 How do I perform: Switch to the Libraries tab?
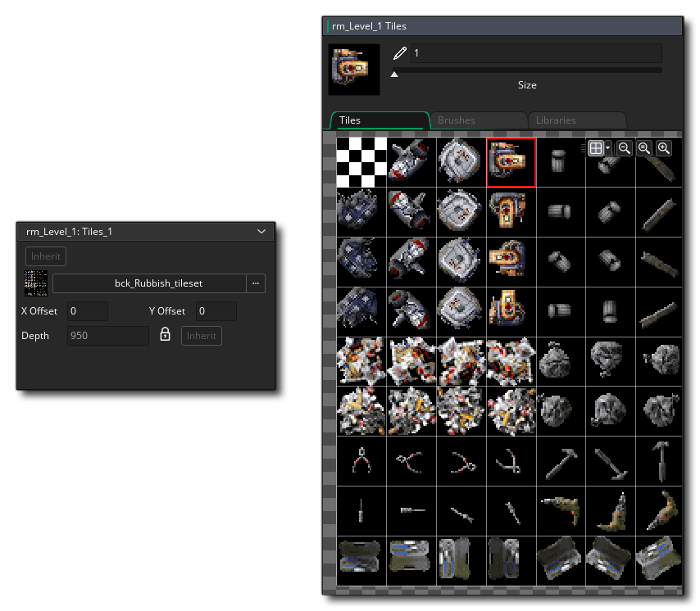coord(556,120)
